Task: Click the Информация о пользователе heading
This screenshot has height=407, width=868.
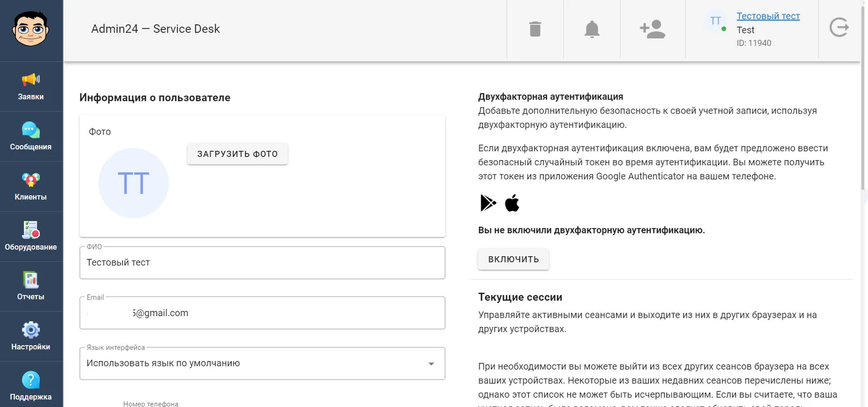Action: point(155,98)
